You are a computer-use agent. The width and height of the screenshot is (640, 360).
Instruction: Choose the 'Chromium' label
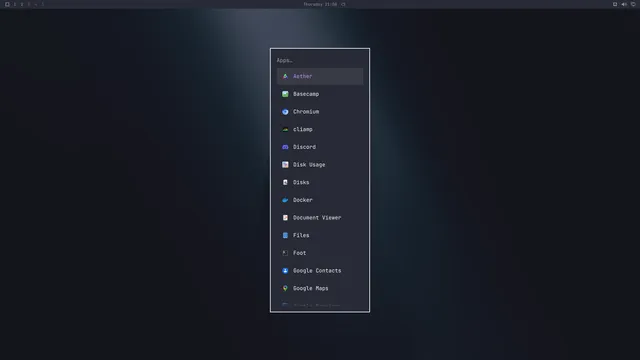coord(306,111)
